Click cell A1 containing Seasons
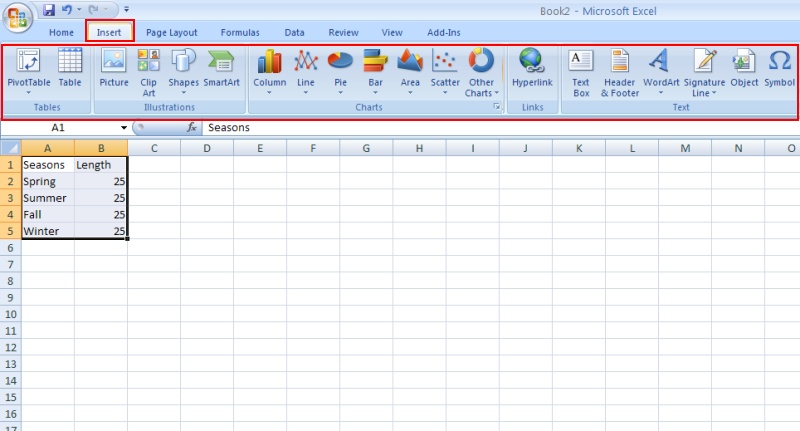 tap(48, 165)
